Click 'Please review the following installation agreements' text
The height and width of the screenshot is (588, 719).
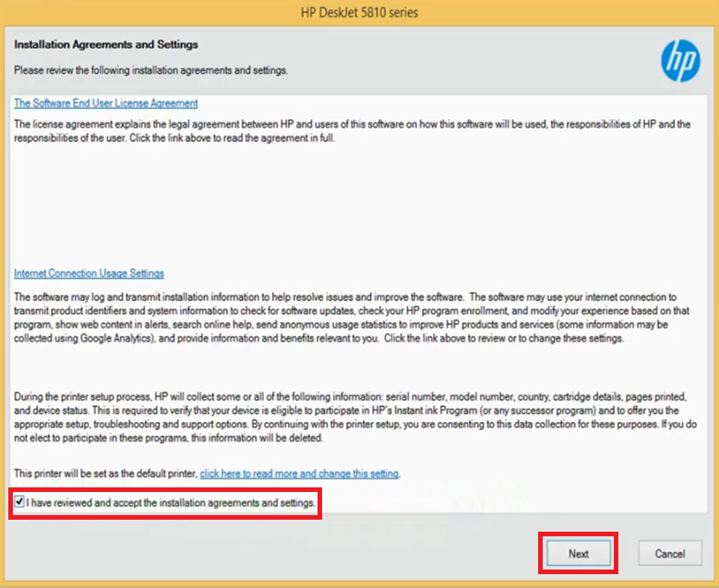click(x=150, y=70)
